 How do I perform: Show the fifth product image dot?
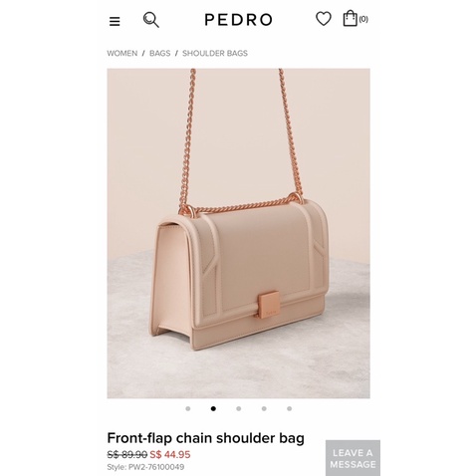[x=289, y=408]
